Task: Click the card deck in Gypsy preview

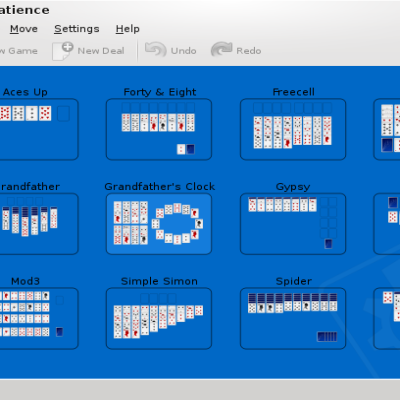Action: [x=328, y=244]
